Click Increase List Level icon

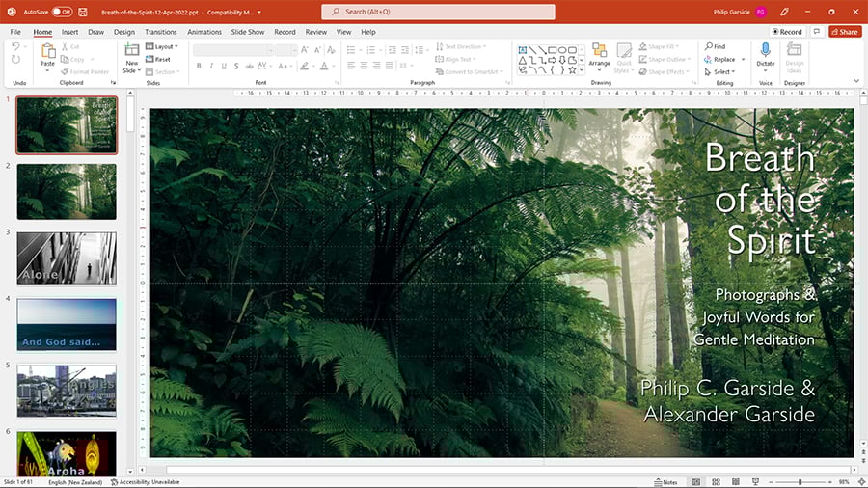(405, 50)
